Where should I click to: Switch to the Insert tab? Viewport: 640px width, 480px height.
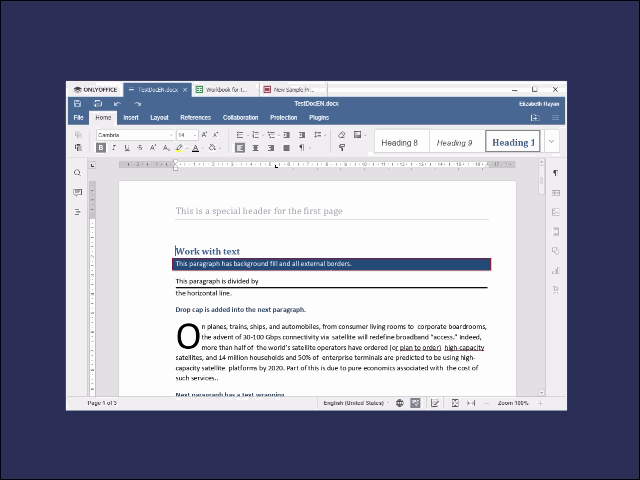pos(131,118)
